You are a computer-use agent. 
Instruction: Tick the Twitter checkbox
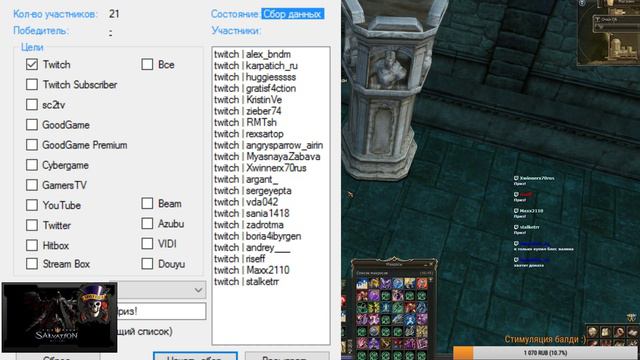(x=32, y=225)
